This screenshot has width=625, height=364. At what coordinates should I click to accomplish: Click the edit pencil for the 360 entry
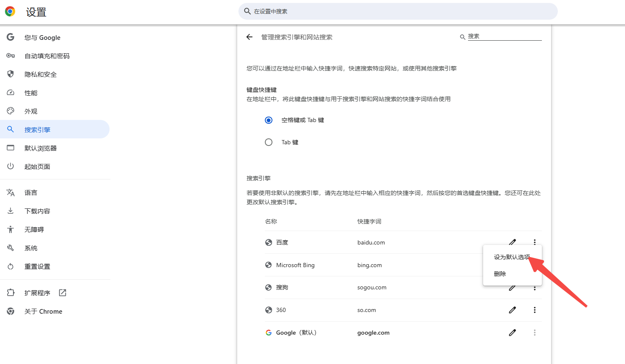coord(513,309)
